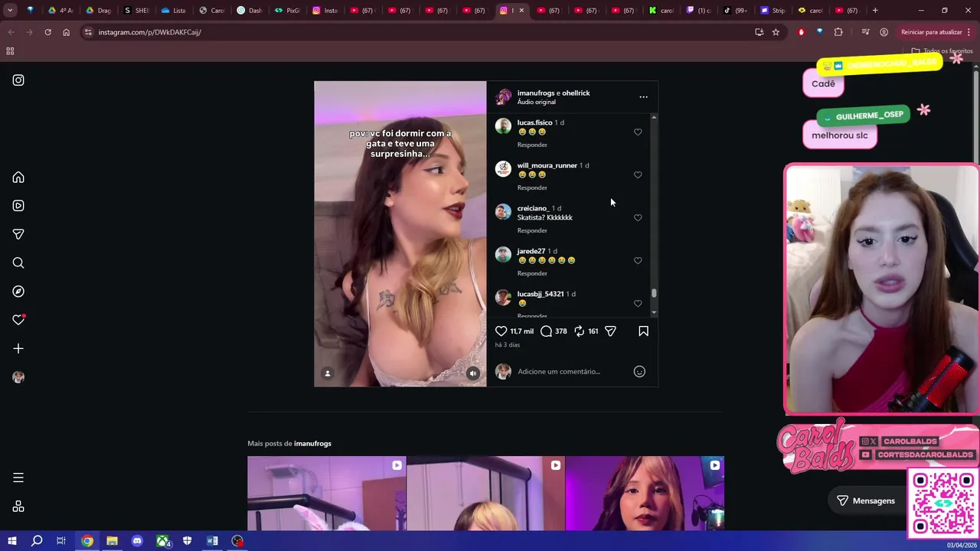Show tagged people icon on video
980x551 pixels.
pos(328,373)
